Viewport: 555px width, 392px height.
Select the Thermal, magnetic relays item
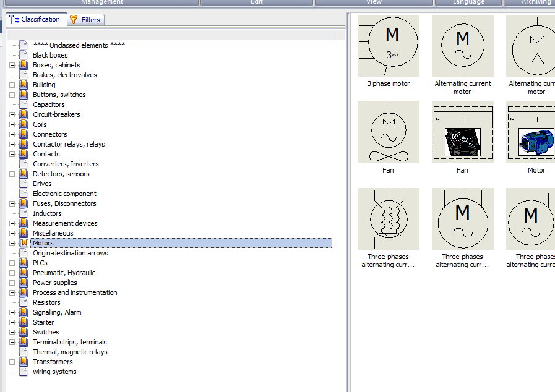pos(70,352)
